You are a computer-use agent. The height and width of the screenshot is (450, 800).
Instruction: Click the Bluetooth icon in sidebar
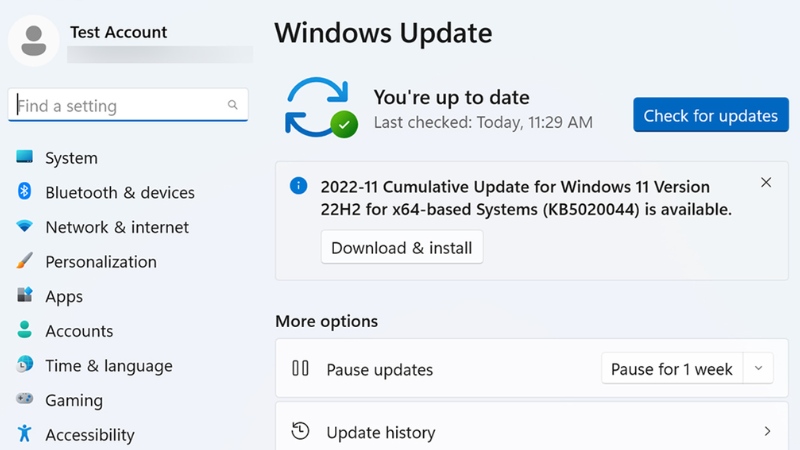pyautogui.click(x=25, y=192)
